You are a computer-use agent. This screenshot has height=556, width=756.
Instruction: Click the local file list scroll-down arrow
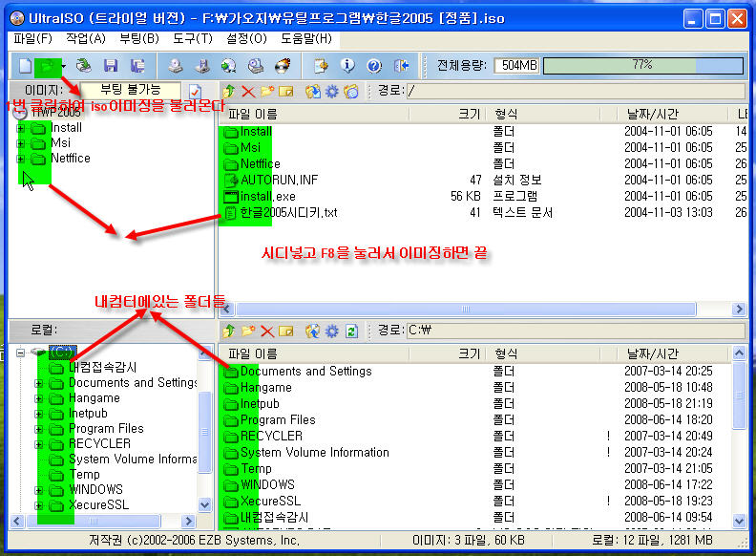(x=739, y=522)
